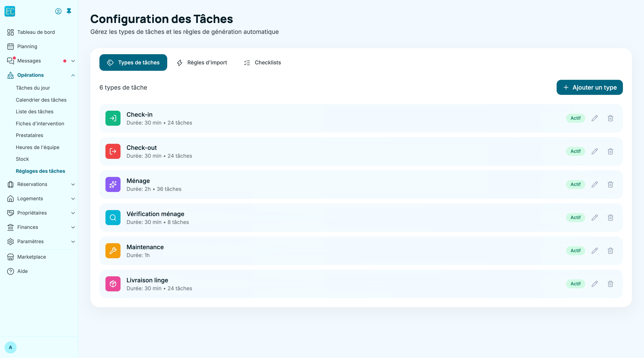This screenshot has height=358, width=644.
Task: Delete the Ménage task type
Action: click(x=610, y=184)
